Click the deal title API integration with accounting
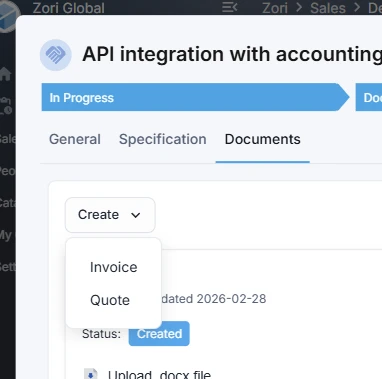Screen dimensions: 382x379 (x=232, y=54)
